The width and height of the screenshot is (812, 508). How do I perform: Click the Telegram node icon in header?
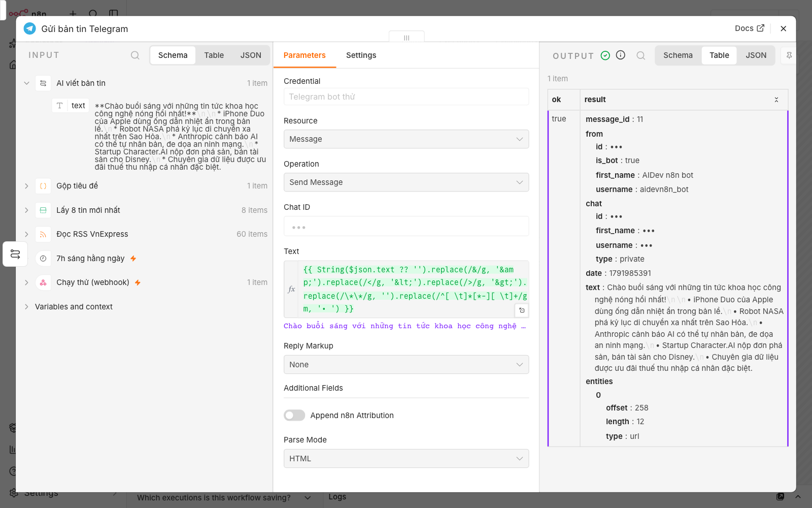(x=30, y=28)
